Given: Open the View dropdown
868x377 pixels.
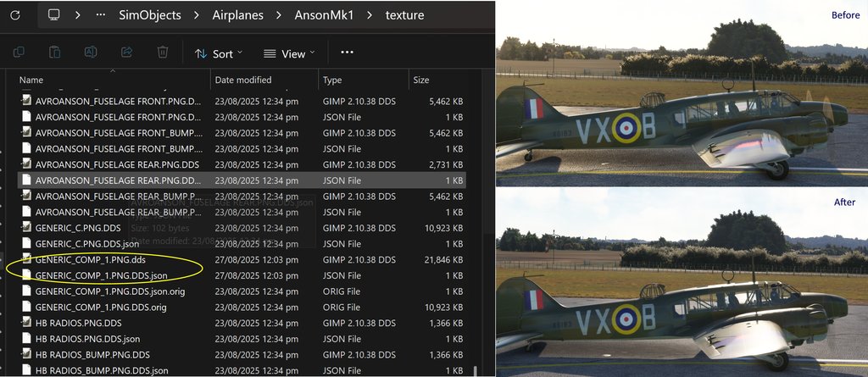Looking at the screenshot, I should coord(289,53).
